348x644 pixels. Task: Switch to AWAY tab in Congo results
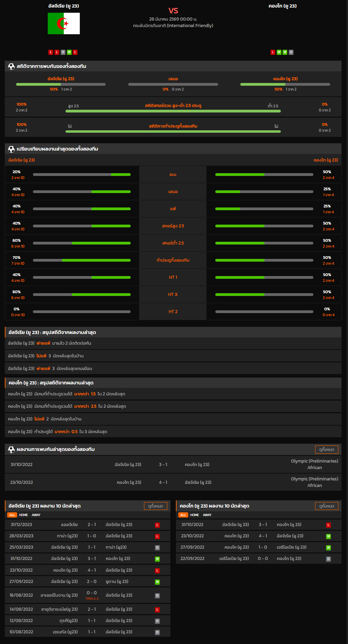click(x=207, y=515)
